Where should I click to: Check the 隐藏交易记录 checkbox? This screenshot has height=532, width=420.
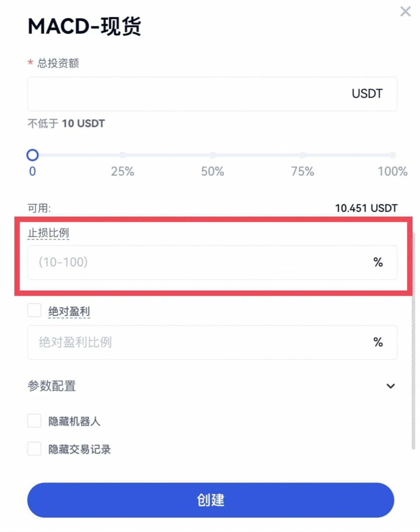click(34, 449)
